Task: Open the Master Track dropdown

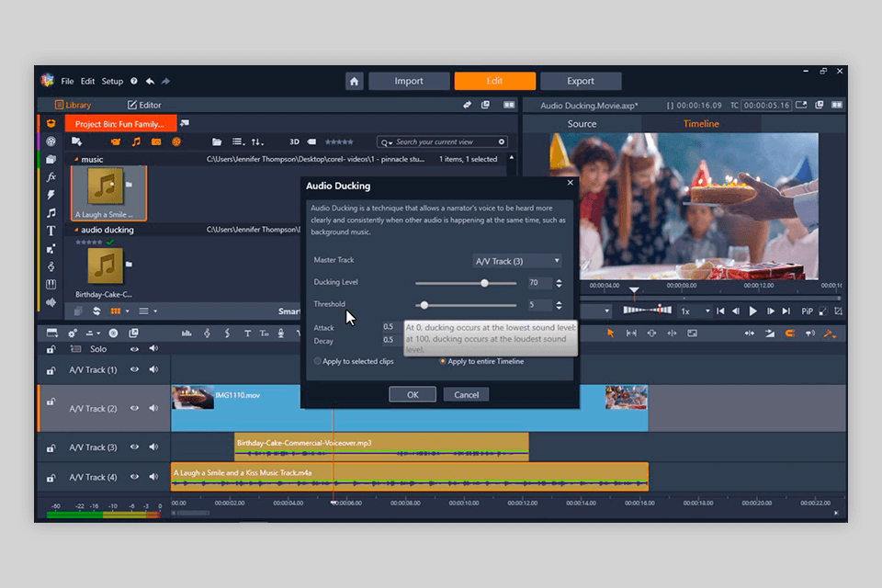Action: point(517,261)
